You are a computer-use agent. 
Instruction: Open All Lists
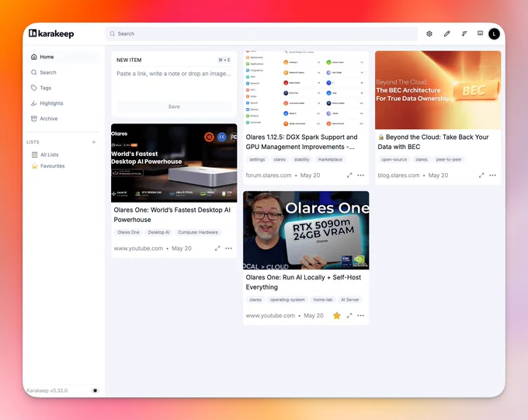coord(49,154)
